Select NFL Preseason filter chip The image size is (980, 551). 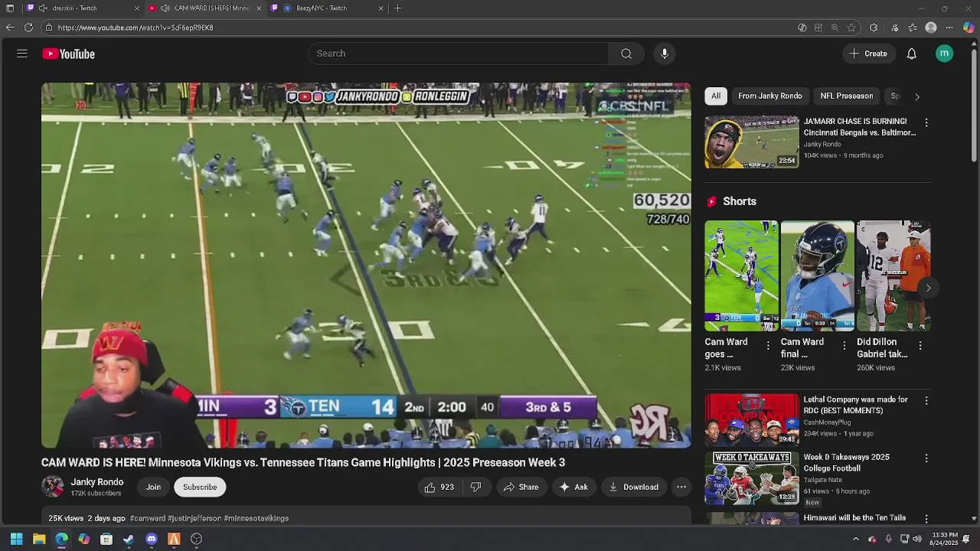click(847, 96)
